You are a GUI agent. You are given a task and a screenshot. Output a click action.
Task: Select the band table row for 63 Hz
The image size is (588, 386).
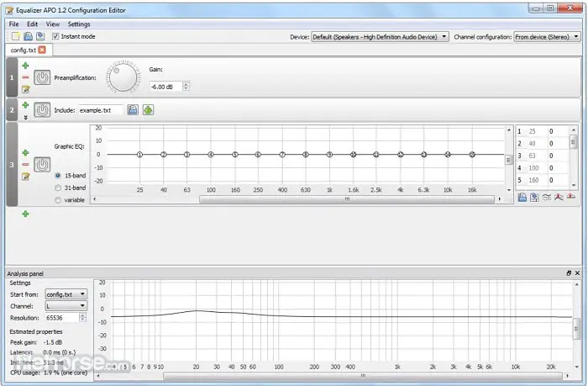coord(543,156)
